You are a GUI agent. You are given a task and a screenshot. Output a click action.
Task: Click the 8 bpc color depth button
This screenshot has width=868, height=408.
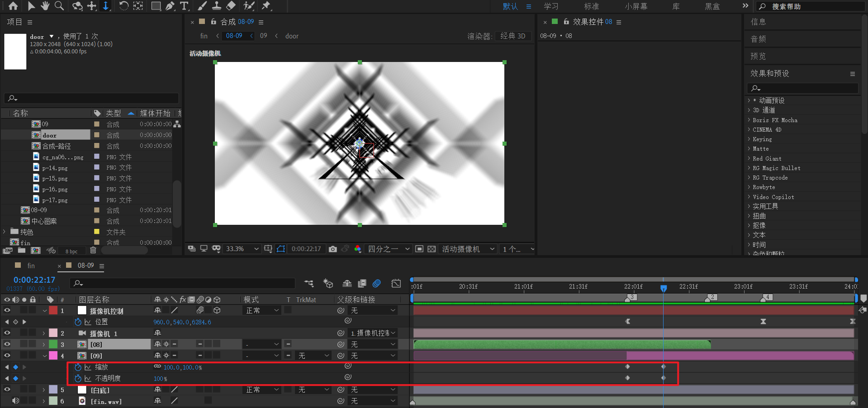pyautogui.click(x=71, y=251)
